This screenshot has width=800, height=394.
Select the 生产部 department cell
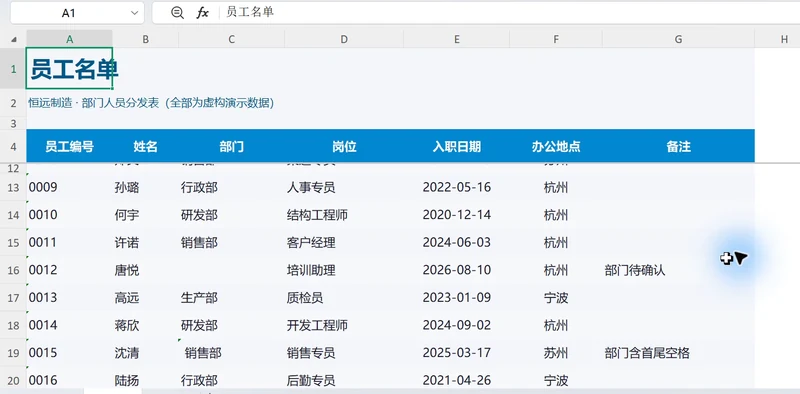coord(232,298)
